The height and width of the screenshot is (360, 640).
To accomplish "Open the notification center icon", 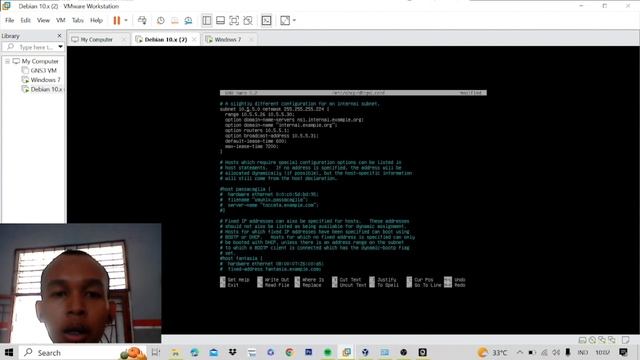I will click(623, 352).
